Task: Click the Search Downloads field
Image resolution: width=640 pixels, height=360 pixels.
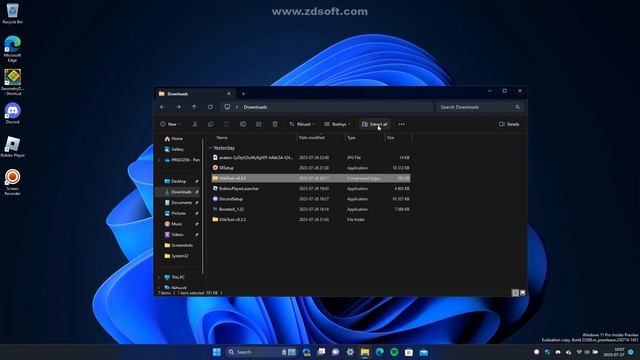Action: [480, 107]
